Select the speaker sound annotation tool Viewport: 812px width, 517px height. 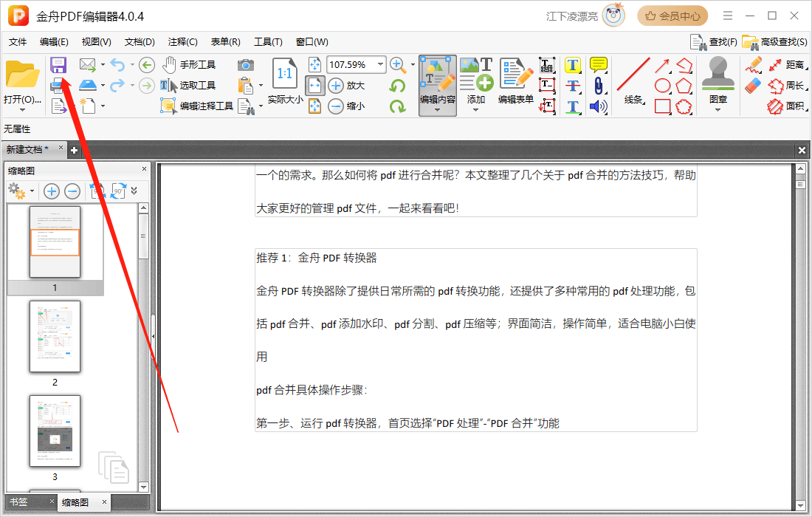tap(598, 106)
